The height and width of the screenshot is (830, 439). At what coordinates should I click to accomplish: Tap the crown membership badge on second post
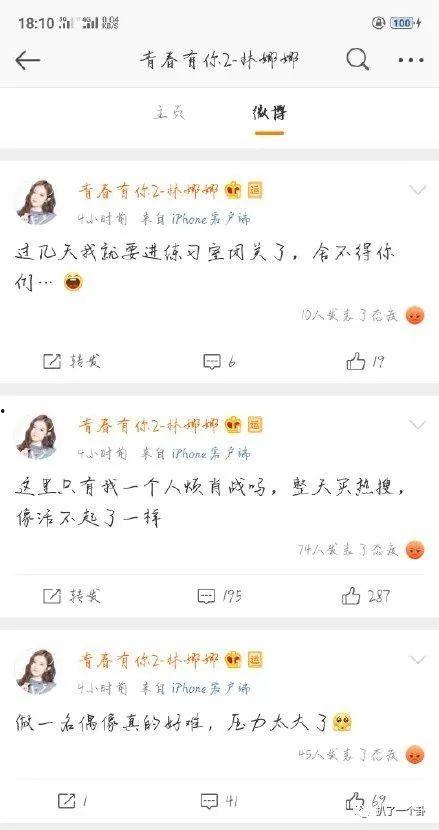tap(232, 425)
